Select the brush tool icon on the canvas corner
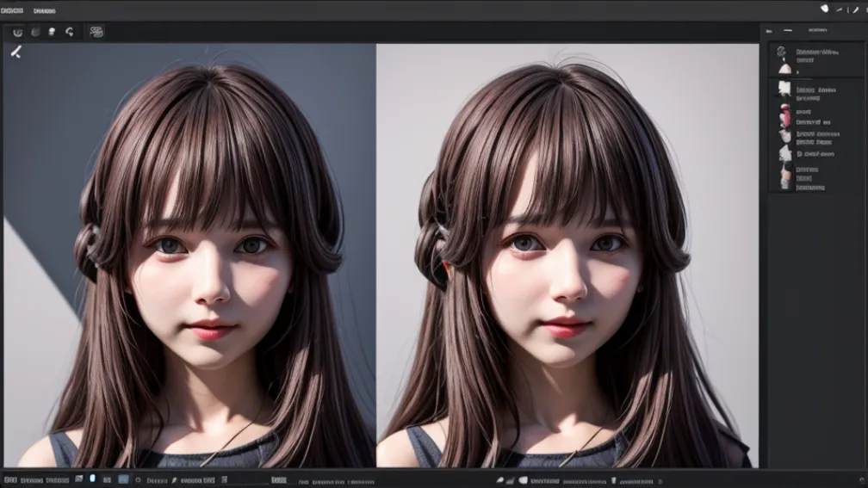This screenshot has width=868, height=488. point(16,52)
